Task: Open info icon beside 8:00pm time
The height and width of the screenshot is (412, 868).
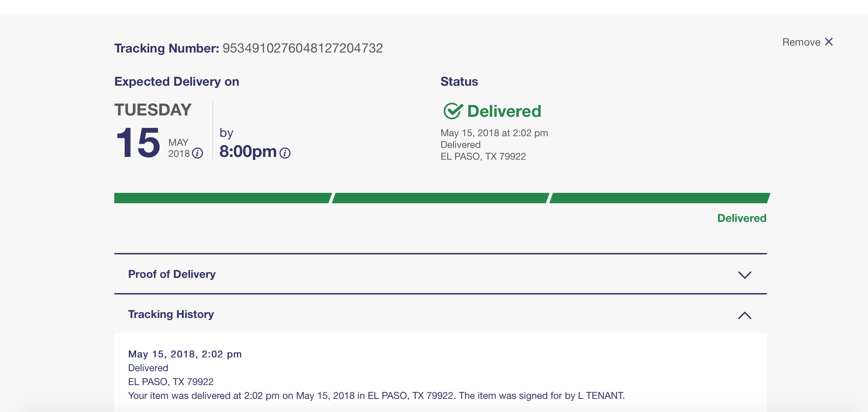Action: 285,153
